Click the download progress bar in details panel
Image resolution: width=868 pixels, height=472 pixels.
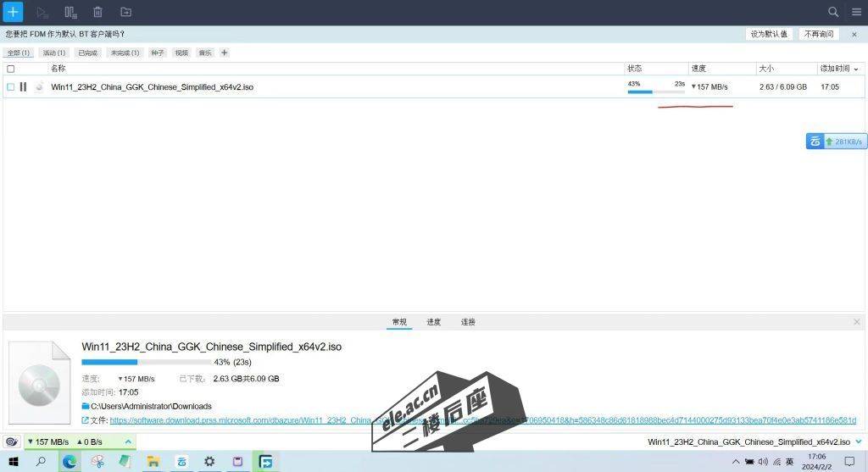point(146,362)
